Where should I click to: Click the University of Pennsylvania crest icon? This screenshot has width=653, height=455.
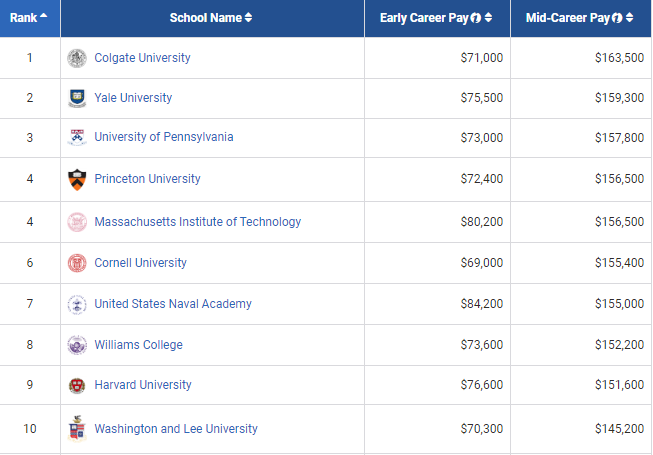(77, 137)
